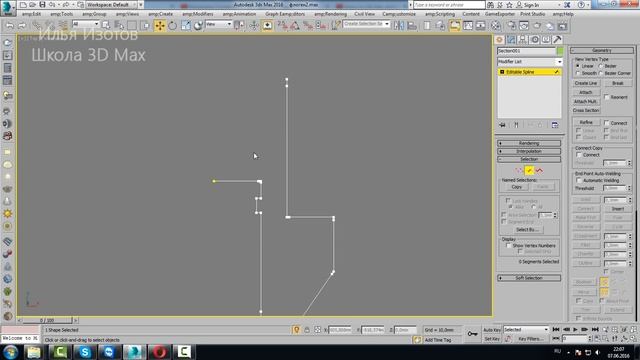640x360 pixels.
Task: Click the Break button
Action: coord(618,83)
